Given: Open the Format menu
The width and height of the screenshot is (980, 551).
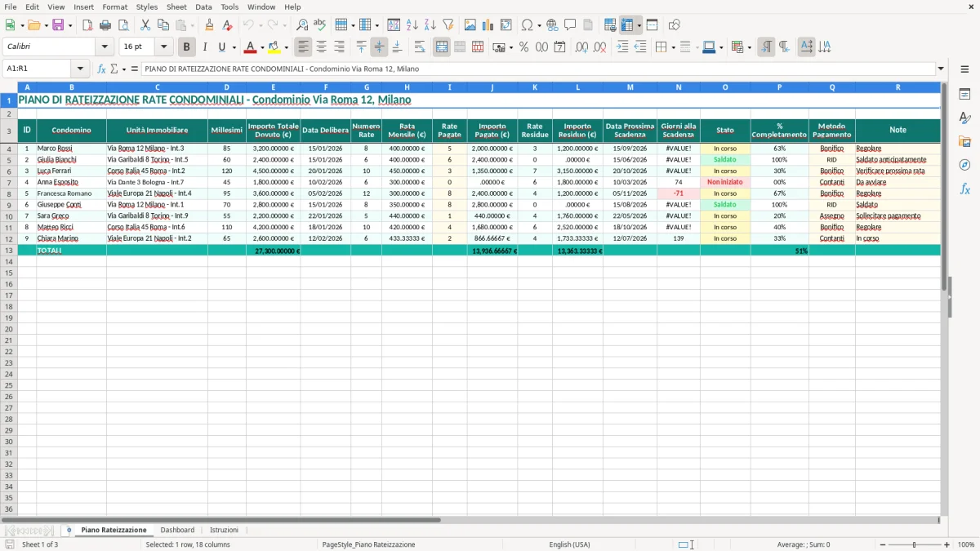Looking at the screenshot, I should pos(114,7).
